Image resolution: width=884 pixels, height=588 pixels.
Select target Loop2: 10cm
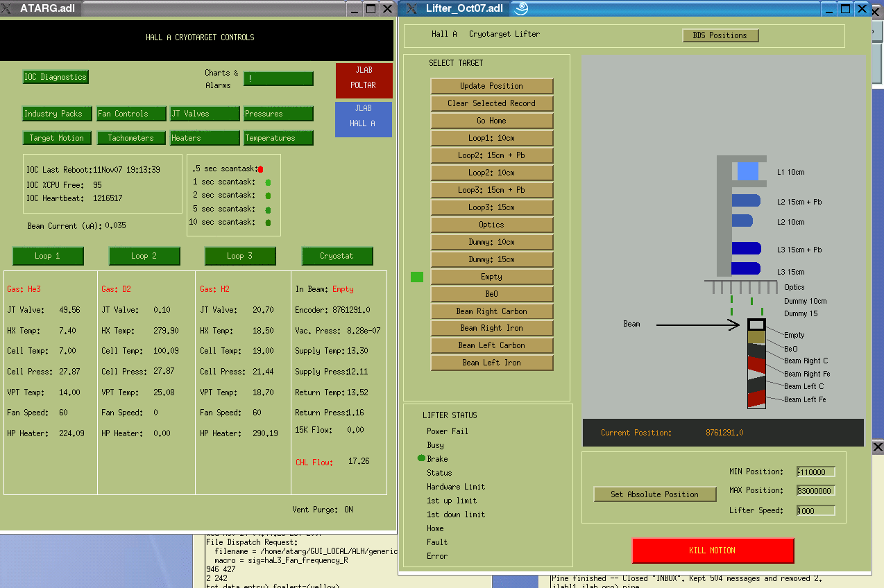coord(492,173)
